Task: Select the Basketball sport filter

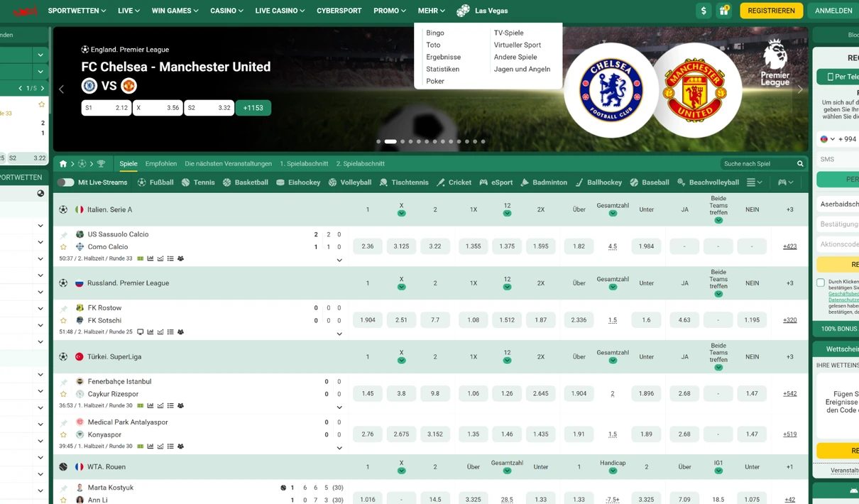Action: [245, 182]
